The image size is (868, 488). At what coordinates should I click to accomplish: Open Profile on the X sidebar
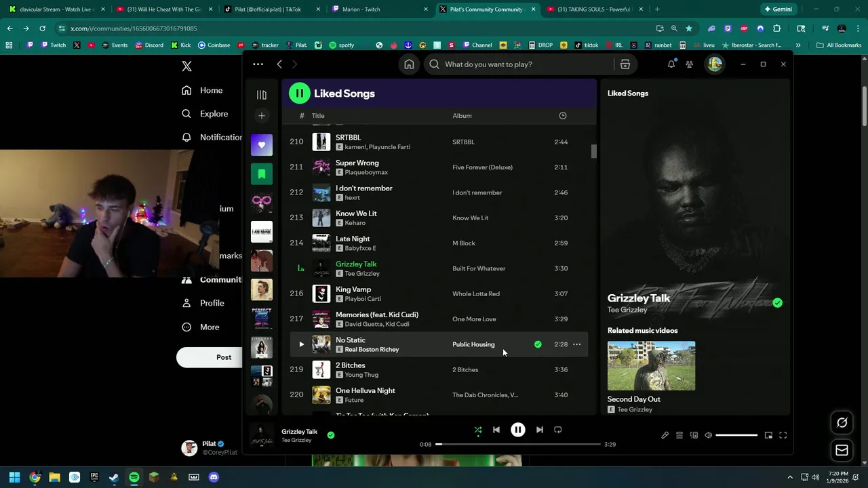point(203,303)
